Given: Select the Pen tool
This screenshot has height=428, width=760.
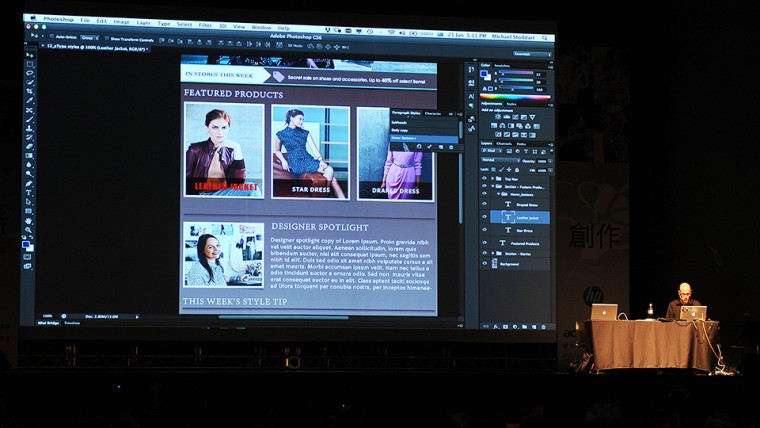Looking at the screenshot, I should pyautogui.click(x=29, y=184).
